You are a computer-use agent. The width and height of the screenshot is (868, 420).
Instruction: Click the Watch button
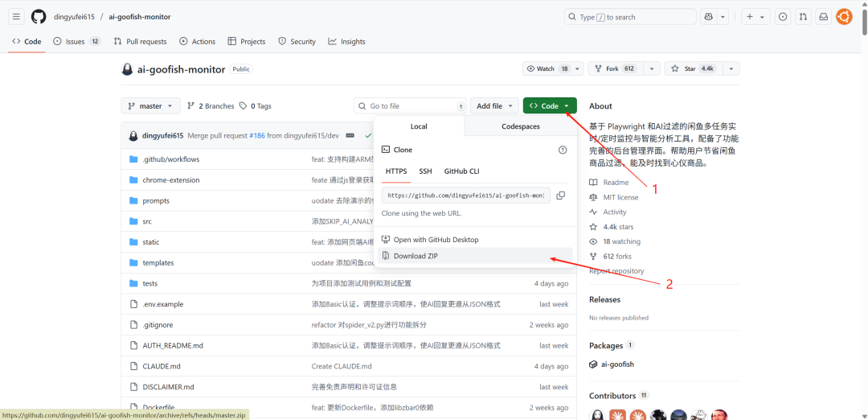click(547, 68)
